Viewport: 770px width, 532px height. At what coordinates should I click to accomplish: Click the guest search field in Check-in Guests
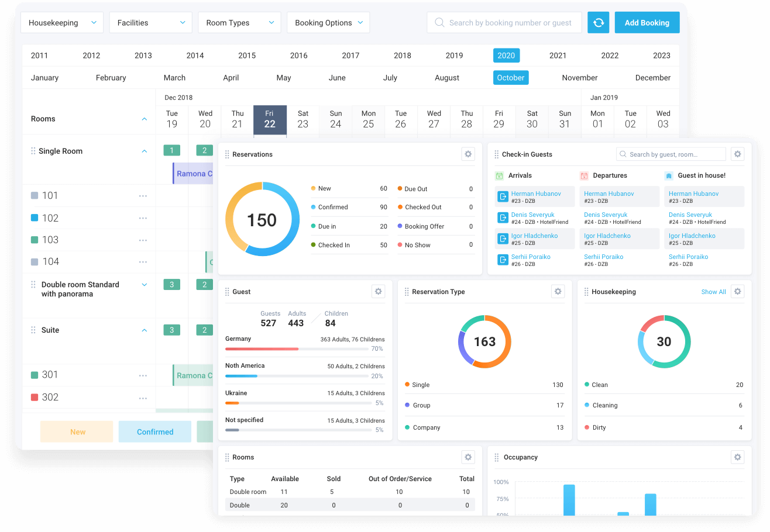tap(671, 154)
